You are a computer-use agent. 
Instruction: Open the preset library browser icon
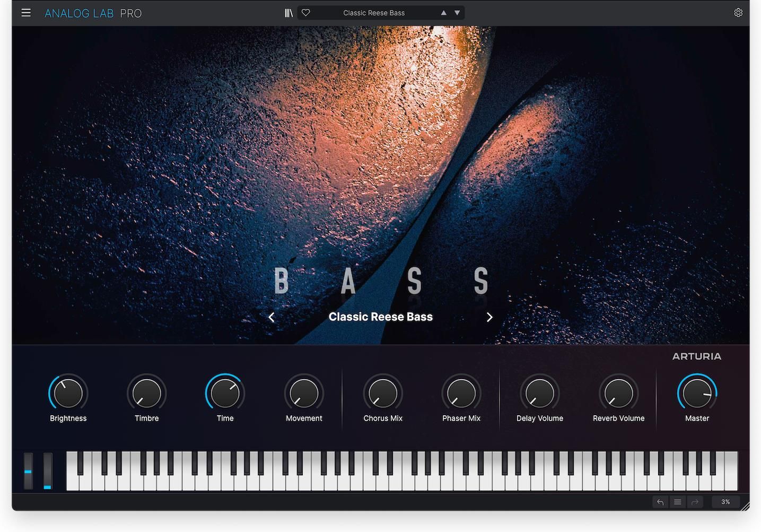[288, 13]
